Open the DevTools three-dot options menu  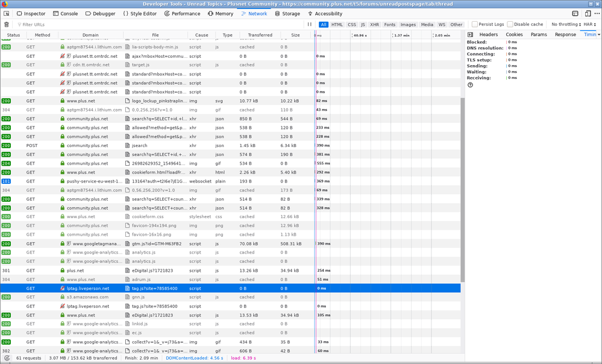point(597,13)
